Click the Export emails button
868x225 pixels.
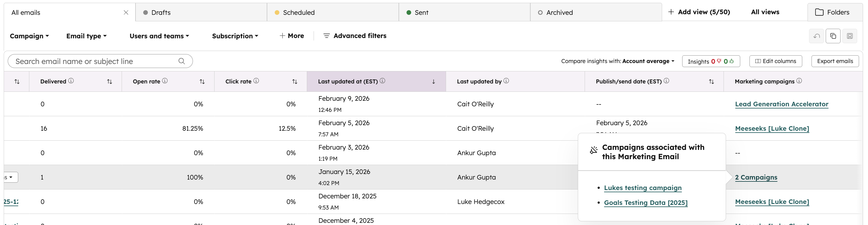835,61
